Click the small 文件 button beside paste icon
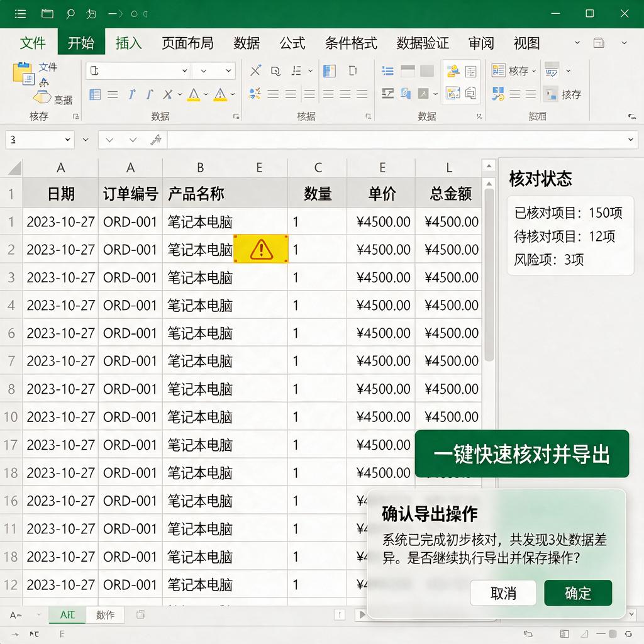The width and height of the screenshot is (644, 644). (x=48, y=67)
